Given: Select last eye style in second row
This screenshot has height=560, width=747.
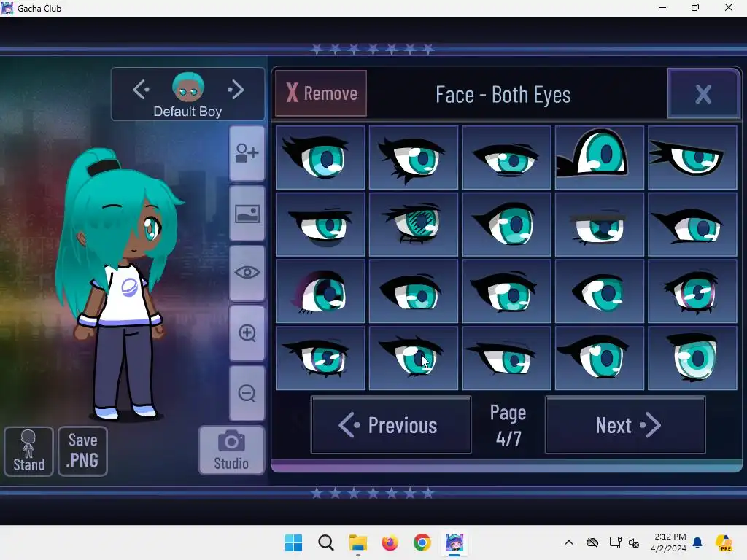Looking at the screenshot, I should (692, 225).
